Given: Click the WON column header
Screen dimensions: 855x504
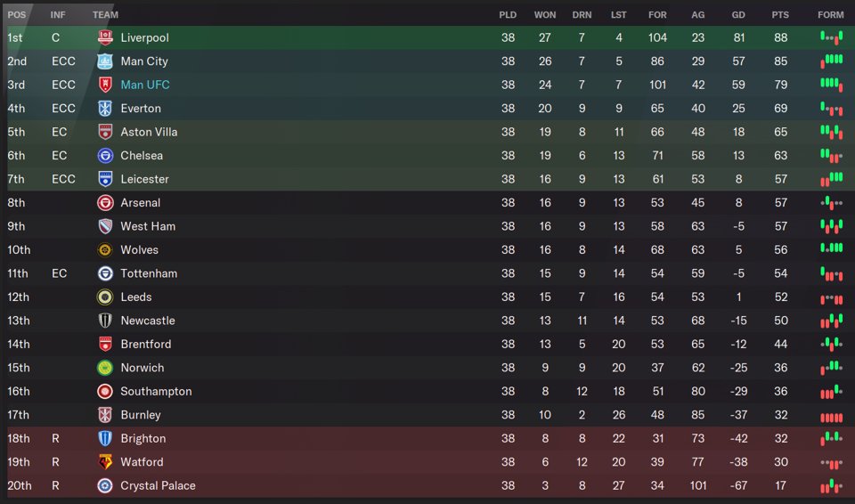Looking at the screenshot, I should click(x=545, y=15).
